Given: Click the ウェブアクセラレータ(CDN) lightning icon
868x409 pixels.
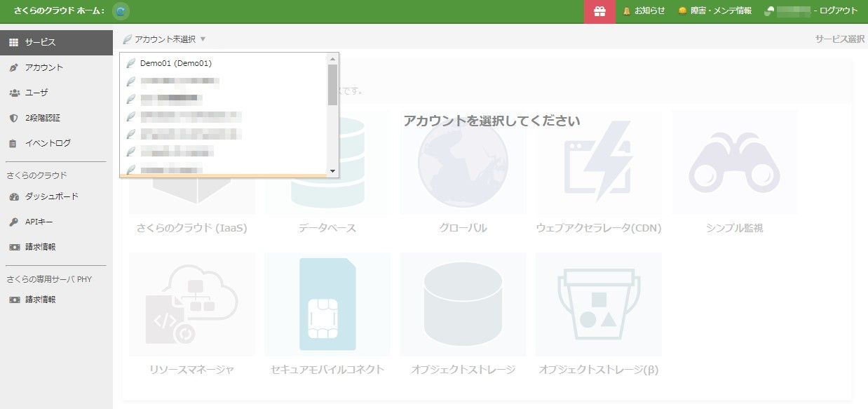Looking at the screenshot, I should [x=598, y=161].
